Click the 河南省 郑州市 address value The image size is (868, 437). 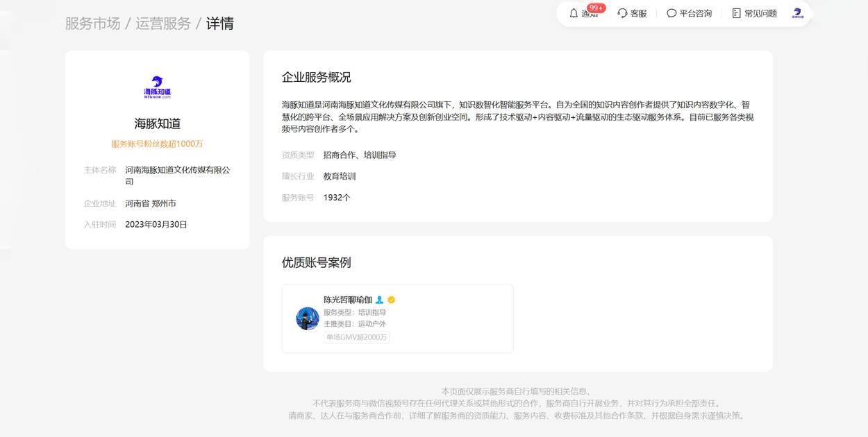tap(151, 203)
